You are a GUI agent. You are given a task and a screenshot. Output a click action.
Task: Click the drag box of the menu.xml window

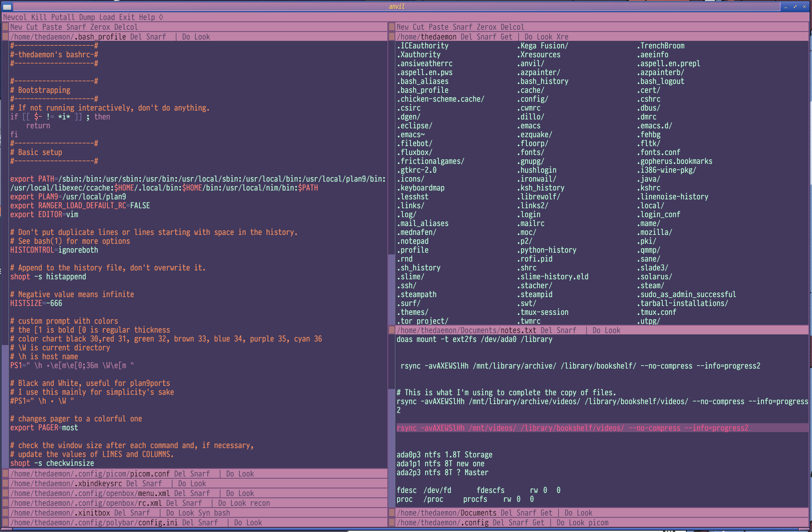coord(5,493)
